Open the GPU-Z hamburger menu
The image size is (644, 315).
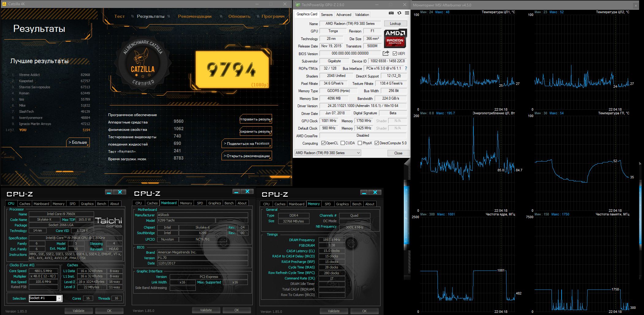[x=407, y=13]
